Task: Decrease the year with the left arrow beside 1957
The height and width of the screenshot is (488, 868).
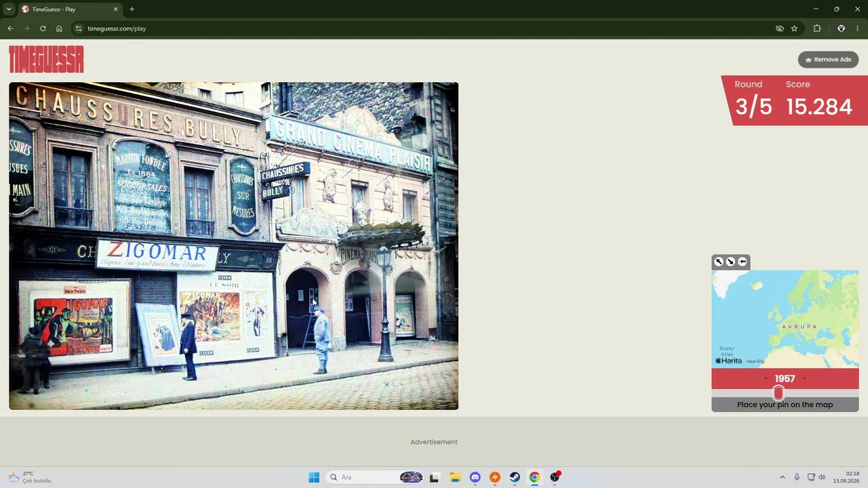Action: [x=766, y=379]
